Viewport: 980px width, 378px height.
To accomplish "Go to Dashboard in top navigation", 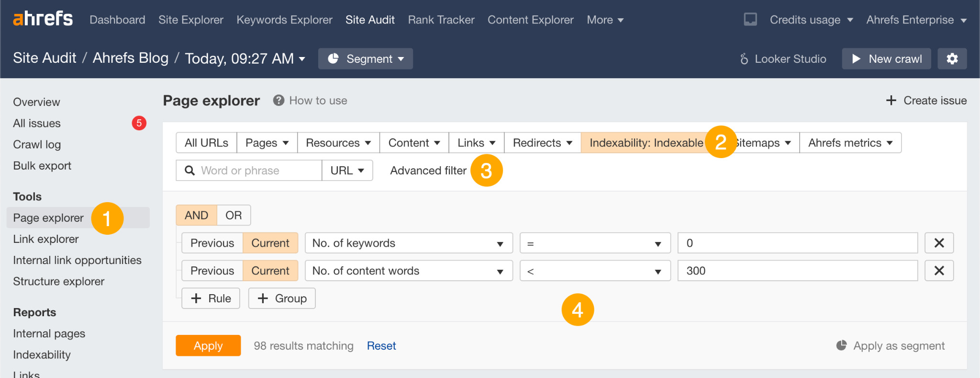I will pyautogui.click(x=117, y=20).
